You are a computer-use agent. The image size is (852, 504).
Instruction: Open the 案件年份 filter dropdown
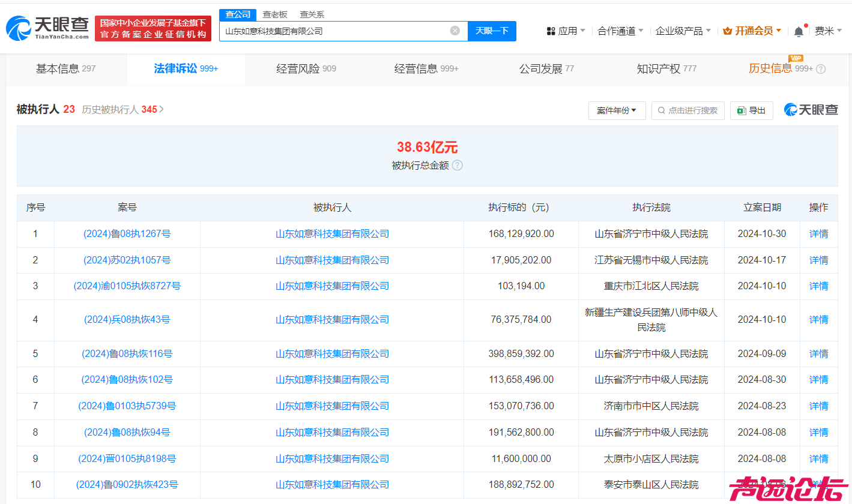[x=617, y=110]
